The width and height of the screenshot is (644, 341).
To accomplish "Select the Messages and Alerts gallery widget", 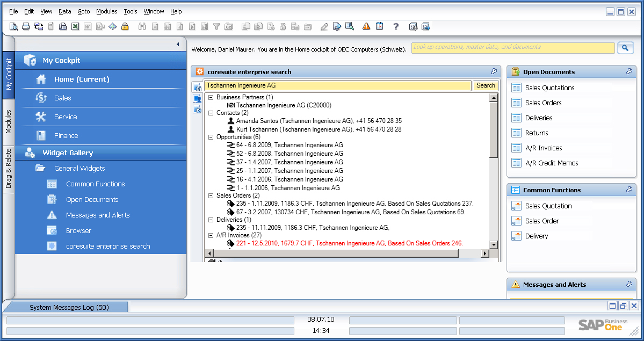I will click(98, 215).
